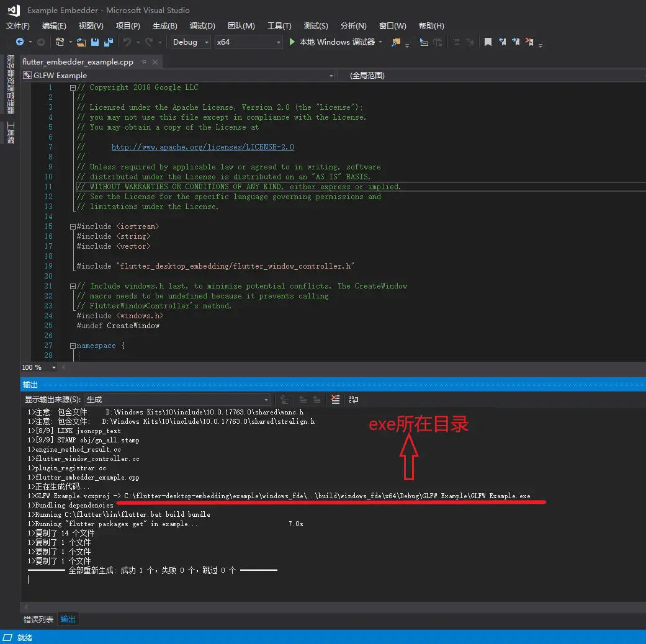The width and height of the screenshot is (646, 644).
Task: Open the 分析(N) menu
Action: click(354, 26)
